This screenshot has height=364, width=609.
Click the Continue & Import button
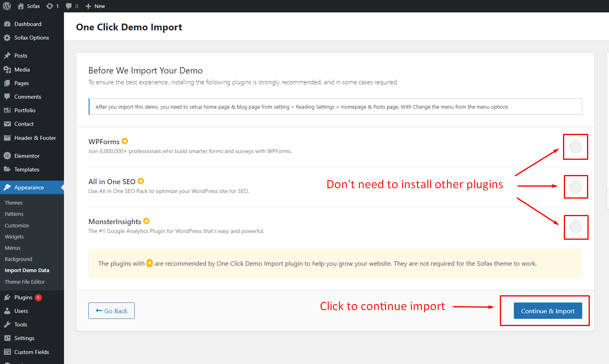(x=548, y=311)
